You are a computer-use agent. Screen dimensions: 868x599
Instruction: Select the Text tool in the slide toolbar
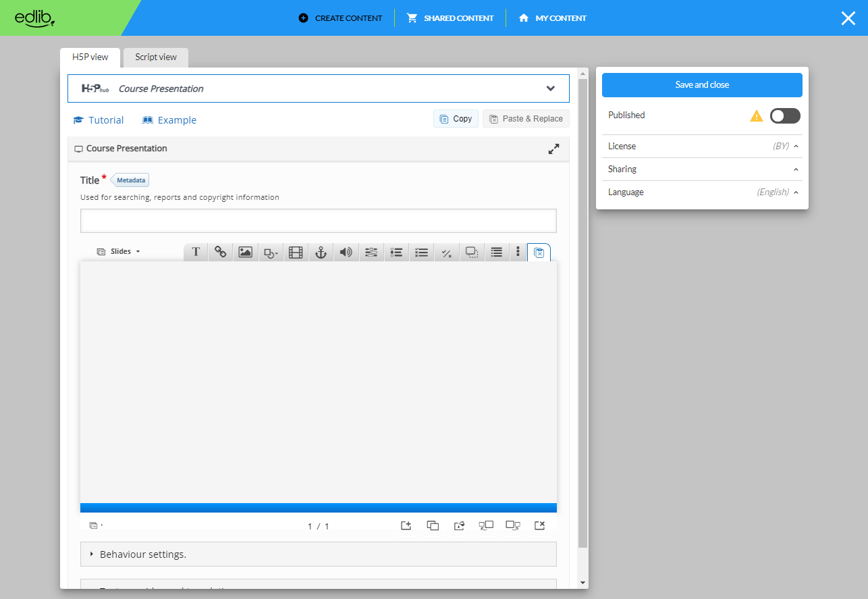click(x=196, y=252)
